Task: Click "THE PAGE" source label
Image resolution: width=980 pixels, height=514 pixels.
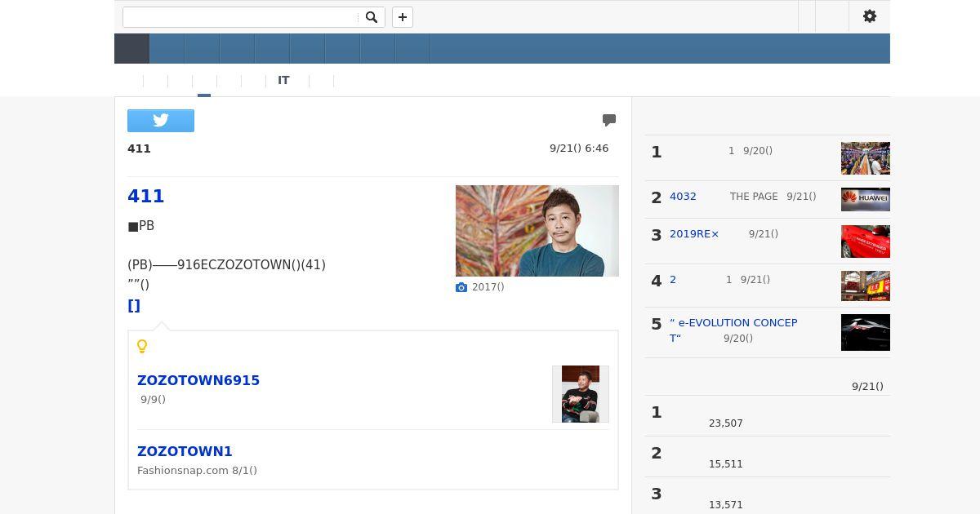Action: (x=754, y=197)
